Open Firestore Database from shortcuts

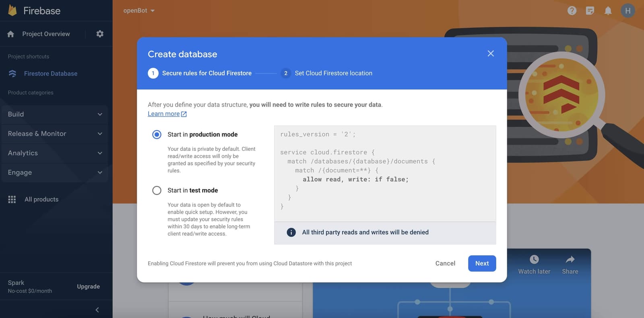tap(51, 74)
